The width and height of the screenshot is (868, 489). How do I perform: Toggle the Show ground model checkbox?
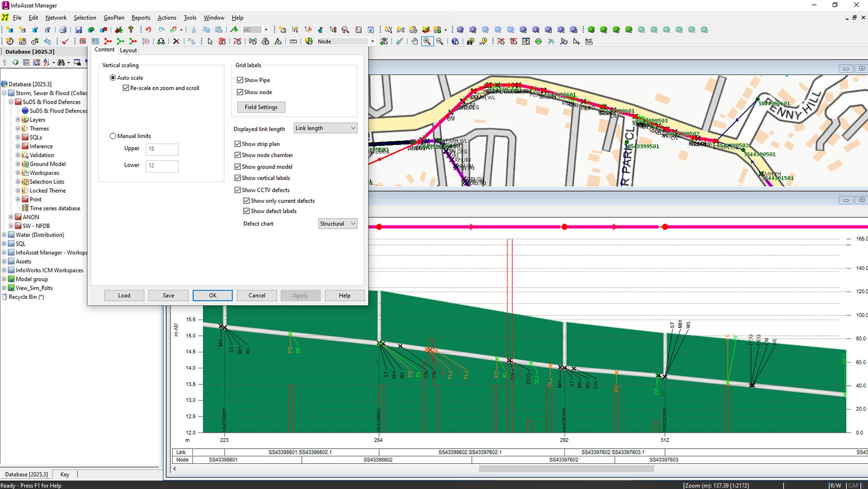pyautogui.click(x=237, y=167)
